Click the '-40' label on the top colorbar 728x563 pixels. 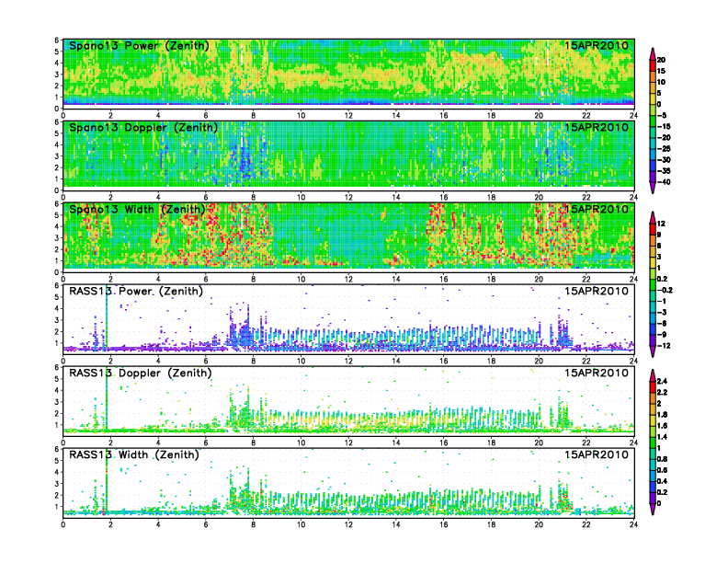pyautogui.click(x=664, y=182)
